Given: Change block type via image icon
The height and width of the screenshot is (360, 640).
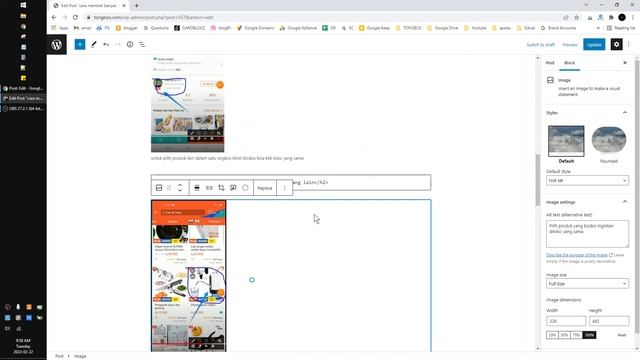Looking at the screenshot, I should pyautogui.click(x=159, y=188).
